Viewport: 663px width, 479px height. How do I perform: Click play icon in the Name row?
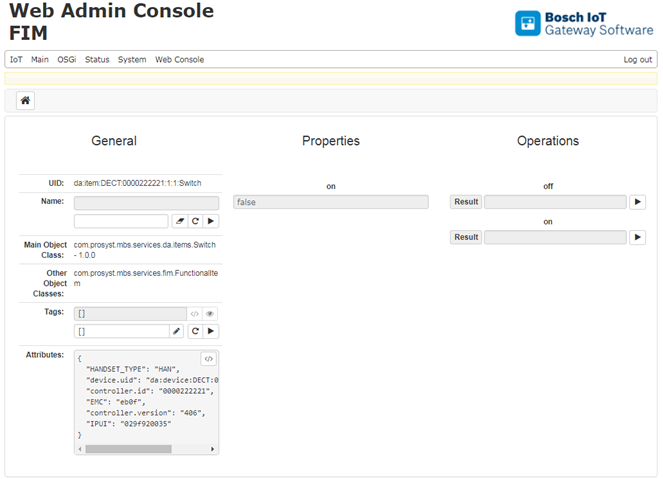tap(211, 221)
